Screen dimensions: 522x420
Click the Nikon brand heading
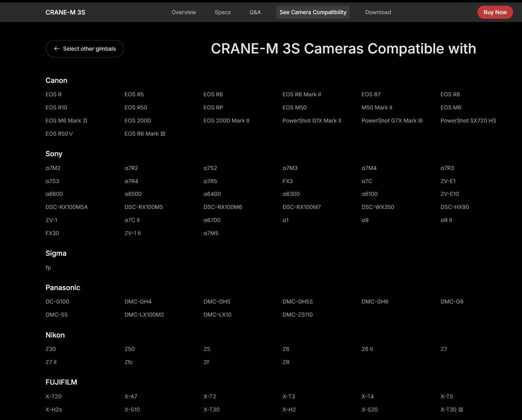point(55,335)
